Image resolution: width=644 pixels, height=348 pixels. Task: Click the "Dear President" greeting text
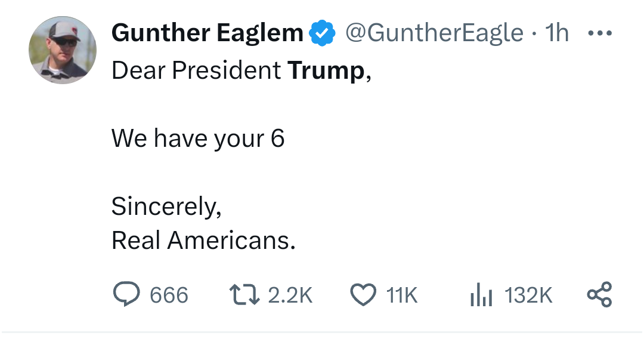[196, 71]
